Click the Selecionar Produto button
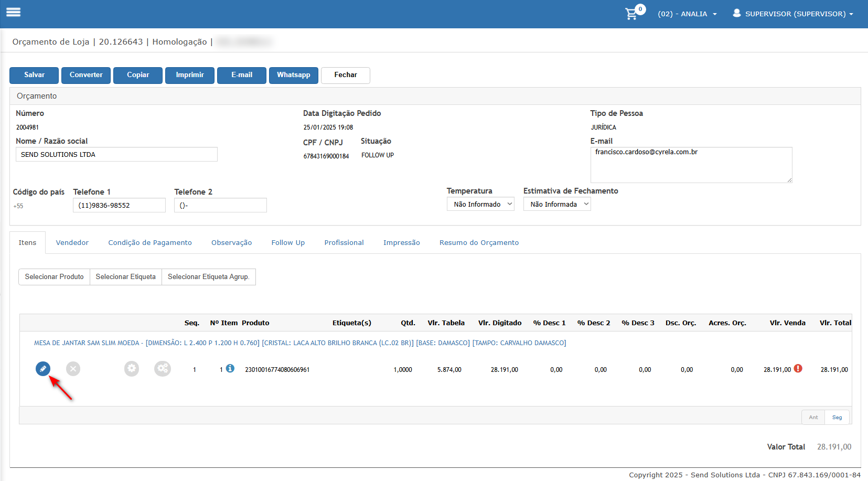This screenshot has width=868, height=481. click(54, 277)
